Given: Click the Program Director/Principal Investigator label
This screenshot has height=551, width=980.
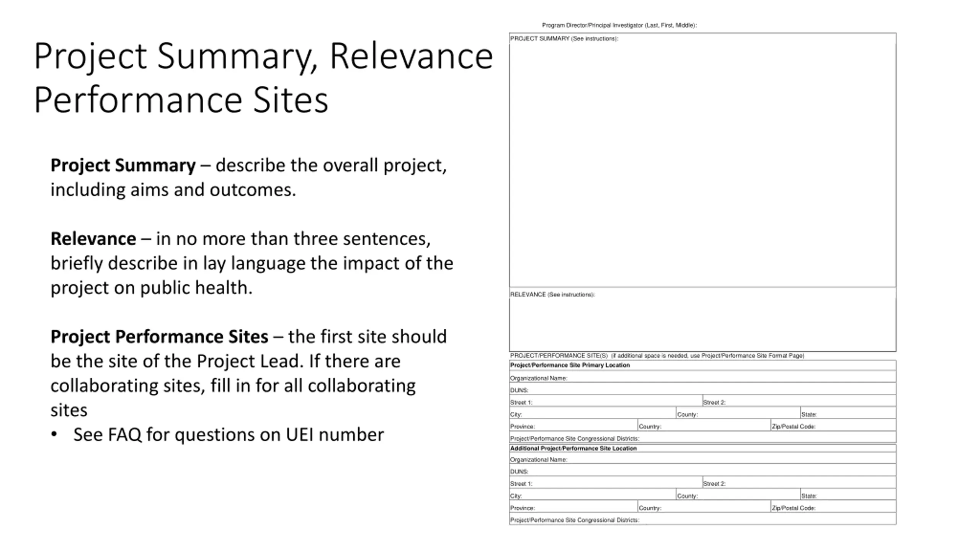Looking at the screenshot, I should [x=619, y=25].
